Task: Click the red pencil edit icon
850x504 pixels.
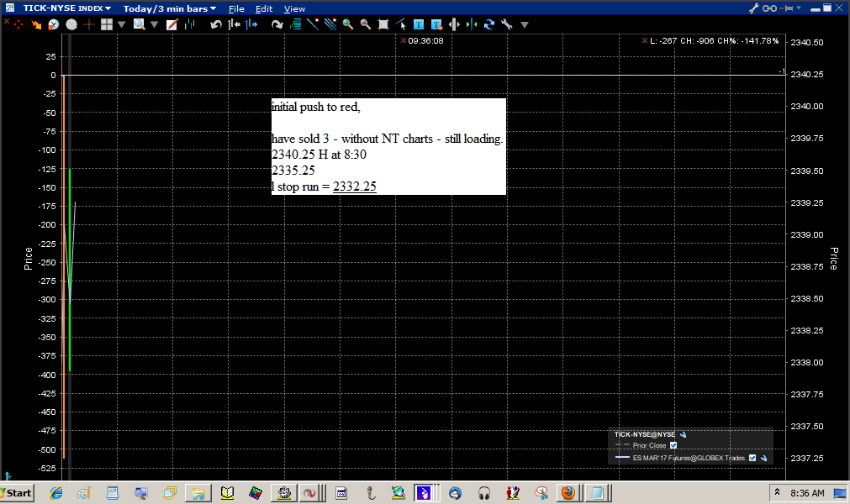Action: coord(172,24)
